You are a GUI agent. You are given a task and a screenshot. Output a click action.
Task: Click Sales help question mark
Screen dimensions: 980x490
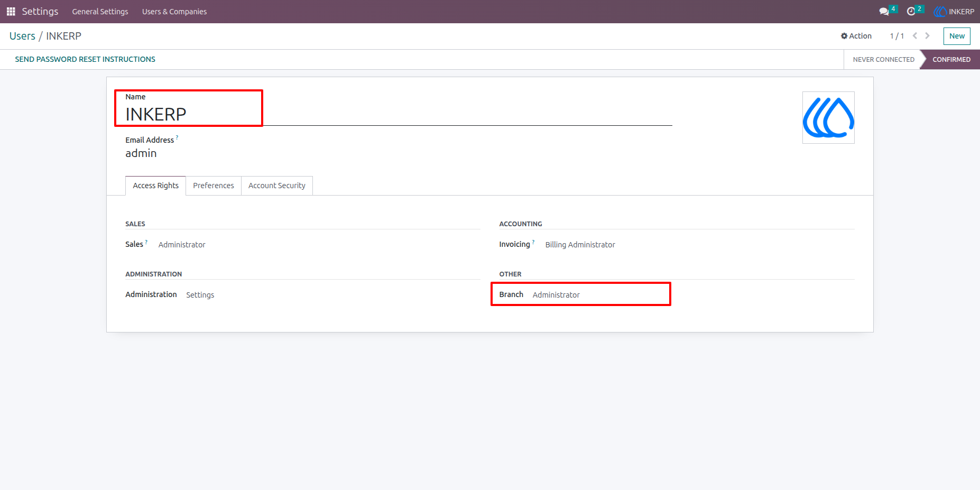(146, 242)
